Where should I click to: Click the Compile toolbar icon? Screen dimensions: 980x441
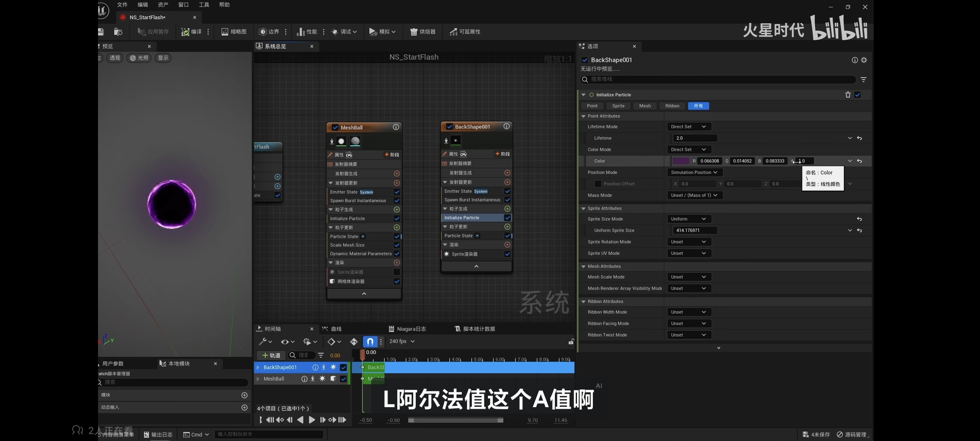pyautogui.click(x=186, y=32)
